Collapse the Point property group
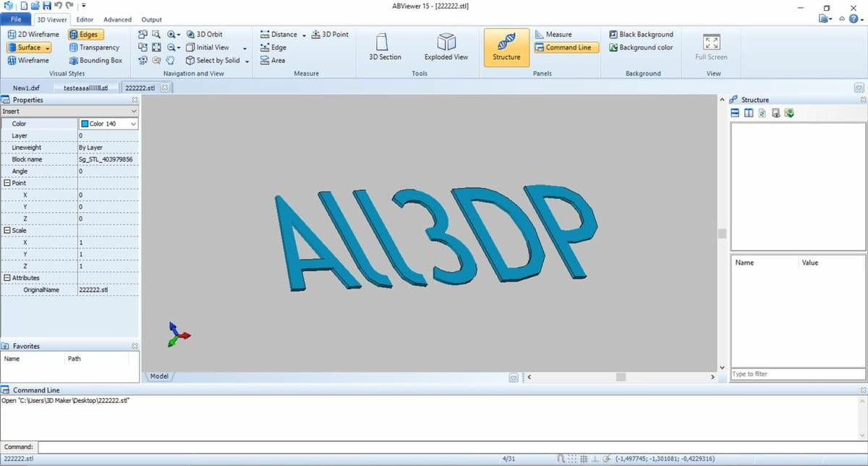This screenshot has height=466, width=868. pyautogui.click(x=7, y=183)
